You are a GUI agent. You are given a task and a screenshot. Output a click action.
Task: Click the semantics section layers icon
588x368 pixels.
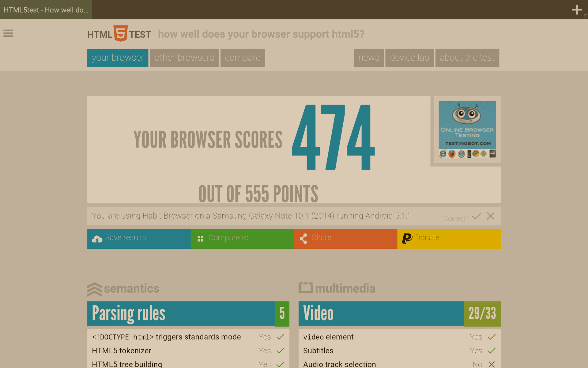[94, 289]
